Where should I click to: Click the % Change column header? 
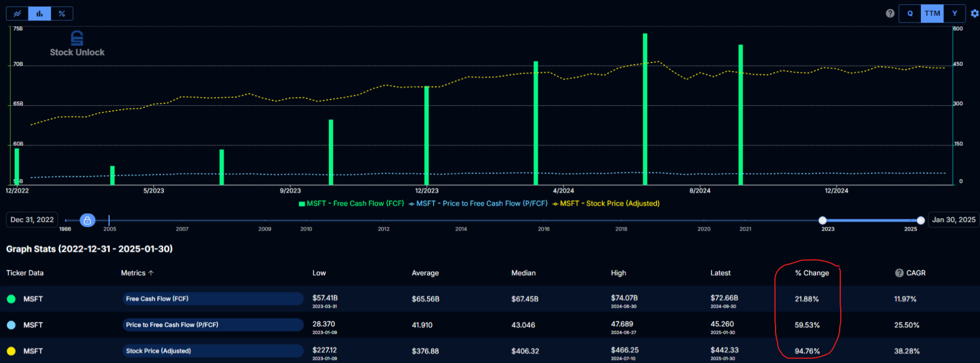coord(812,273)
